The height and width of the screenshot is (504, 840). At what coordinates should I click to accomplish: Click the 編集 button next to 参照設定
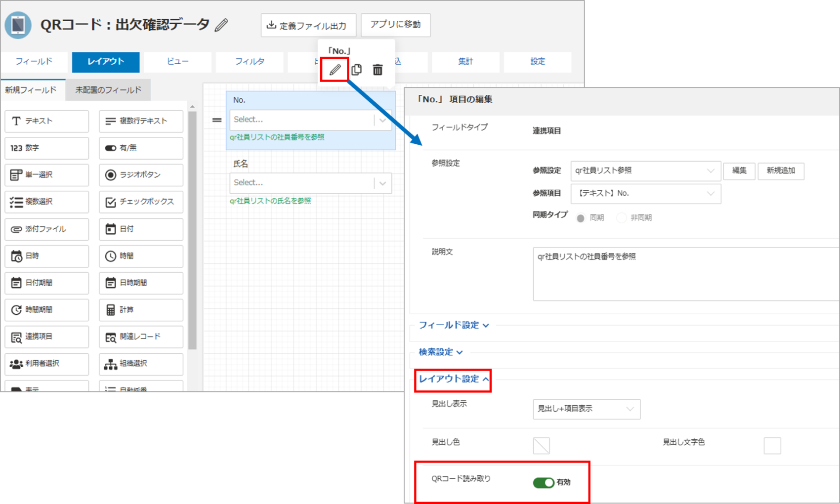(739, 171)
